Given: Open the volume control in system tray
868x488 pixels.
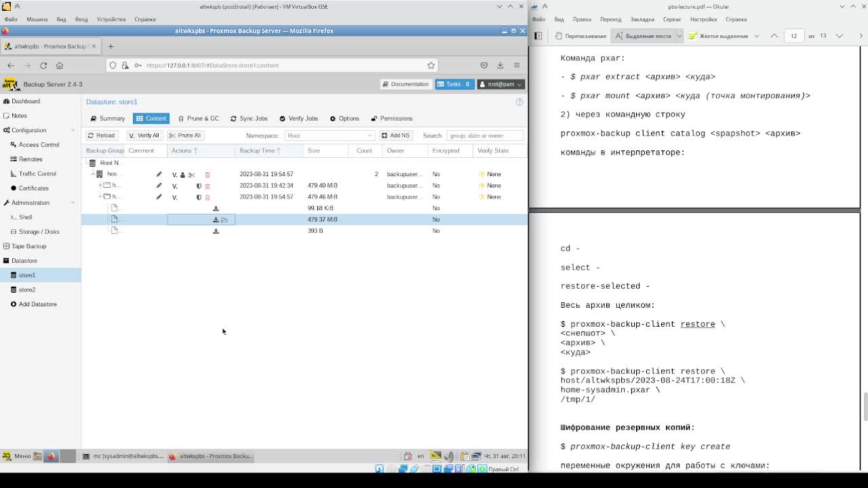Looking at the screenshot, I should tap(450, 456).
